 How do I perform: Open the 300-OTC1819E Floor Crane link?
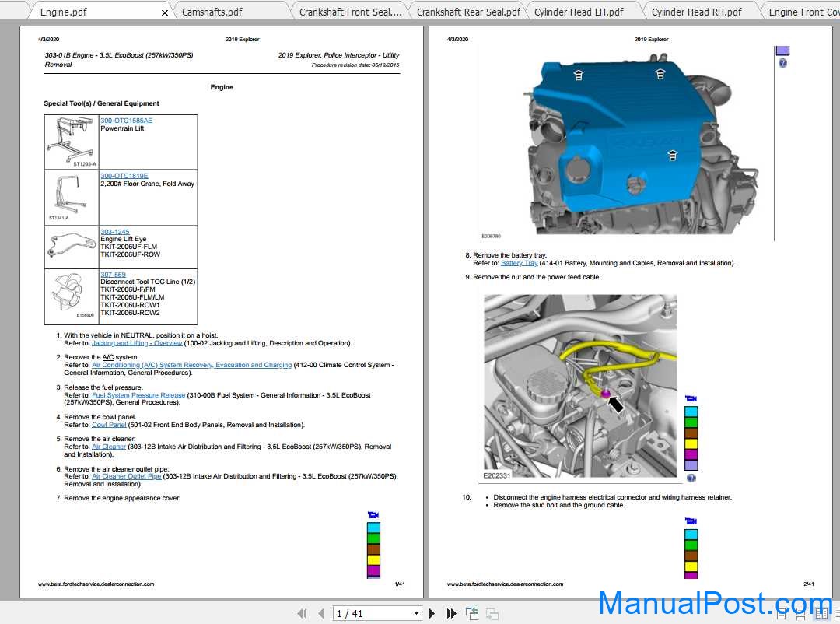124,176
